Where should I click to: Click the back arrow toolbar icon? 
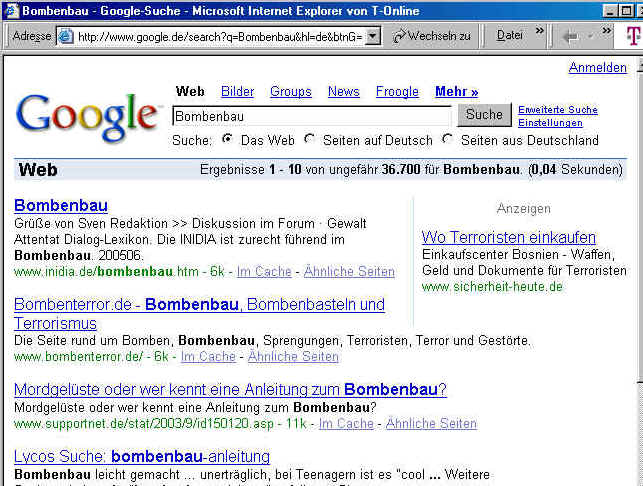point(570,37)
